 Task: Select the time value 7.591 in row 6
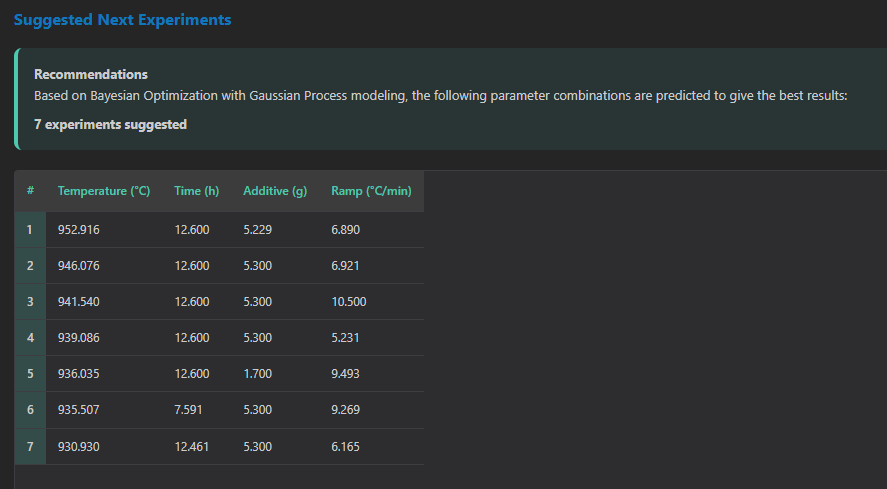(188, 410)
